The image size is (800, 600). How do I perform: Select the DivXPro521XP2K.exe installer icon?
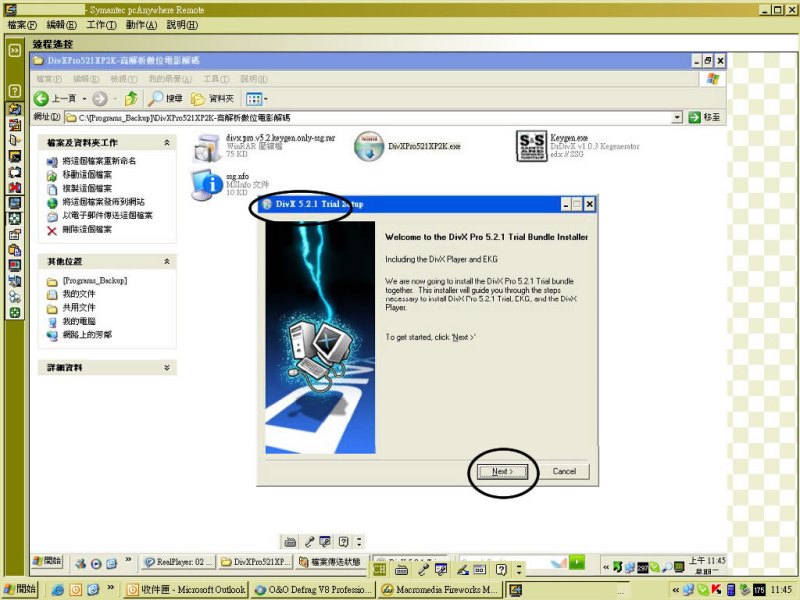(369, 146)
